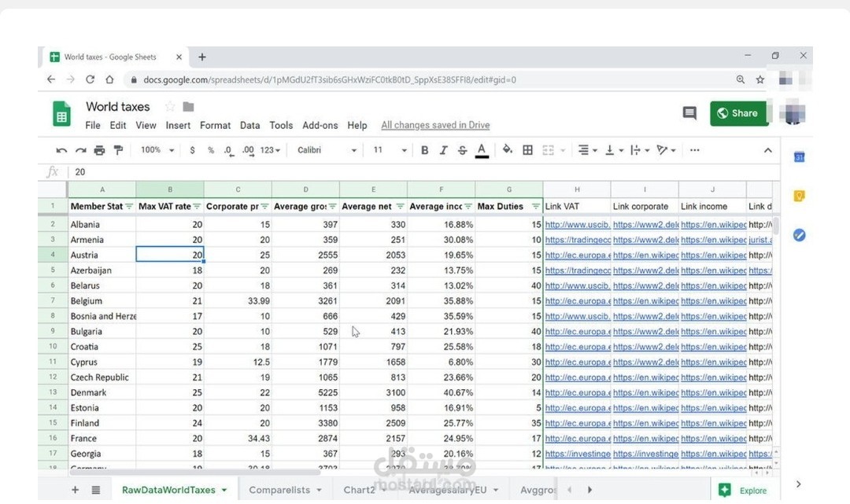Open Albania Link VAT hyperlink
Image resolution: width=850 pixels, height=504 pixels.
coord(578,224)
